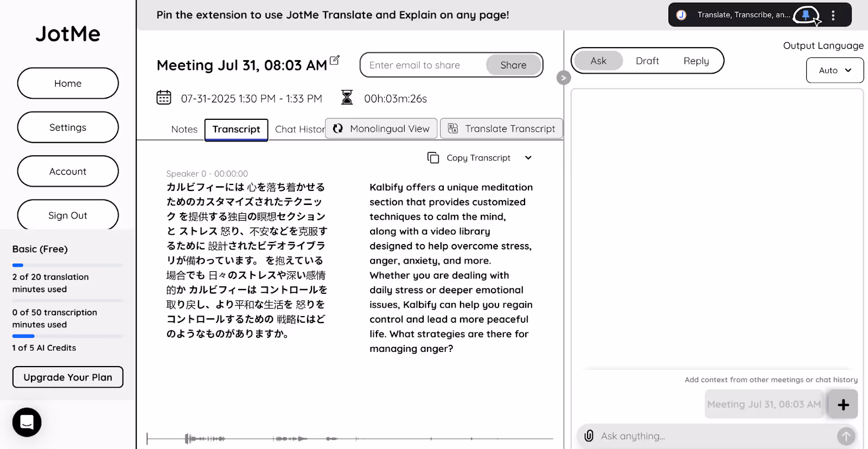Image resolution: width=868 pixels, height=449 pixels.
Task: Click the 'Output Language' label
Action: 823,46
